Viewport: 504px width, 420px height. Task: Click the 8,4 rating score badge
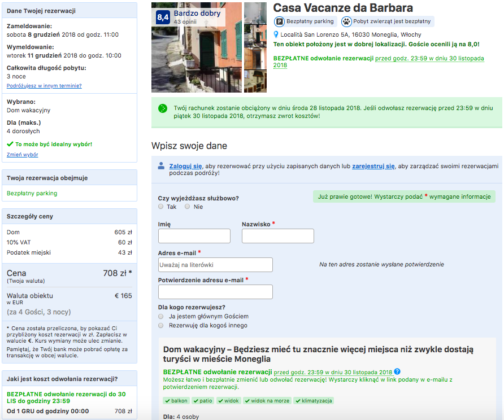pos(163,17)
